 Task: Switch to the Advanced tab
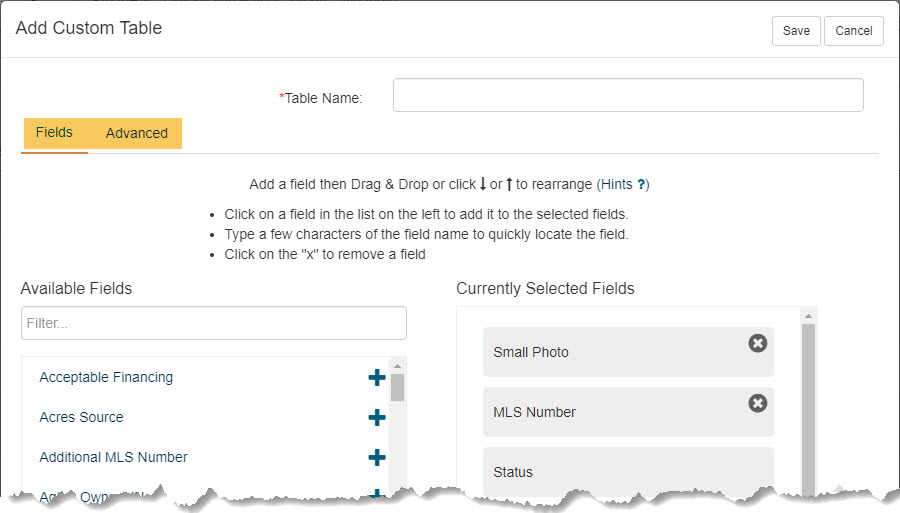click(137, 133)
